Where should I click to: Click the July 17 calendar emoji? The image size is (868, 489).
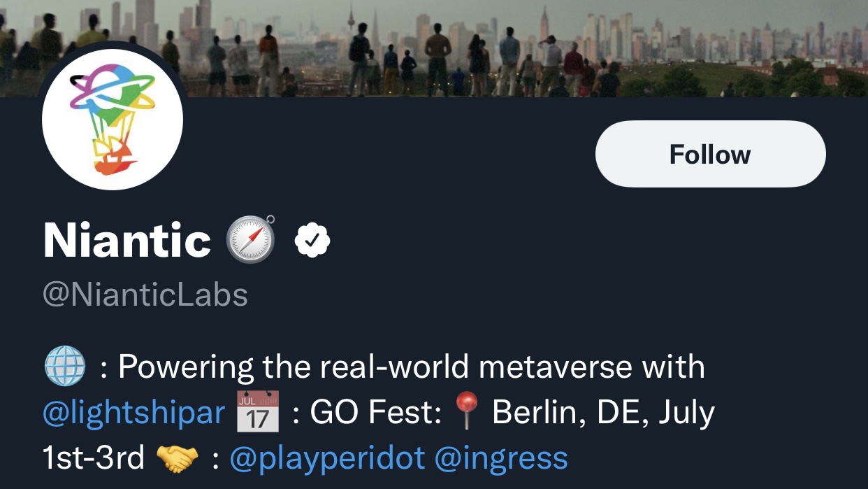[x=258, y=411]
